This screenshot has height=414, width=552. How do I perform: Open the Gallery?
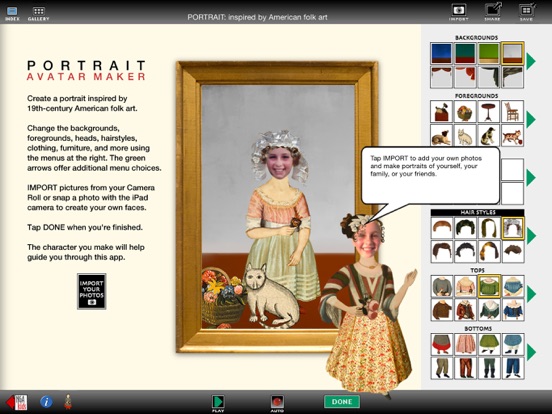click(38, 13)
